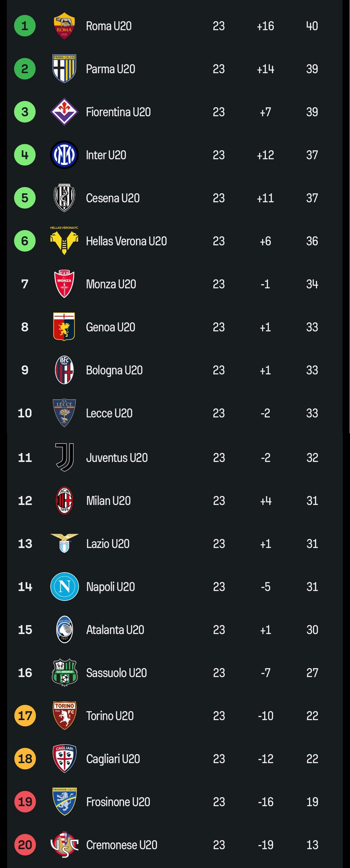Image resolution: width=350 pixels, height=868 pixels.
Task: Click the Genoa U20 club crest
Action: (64, 327)
